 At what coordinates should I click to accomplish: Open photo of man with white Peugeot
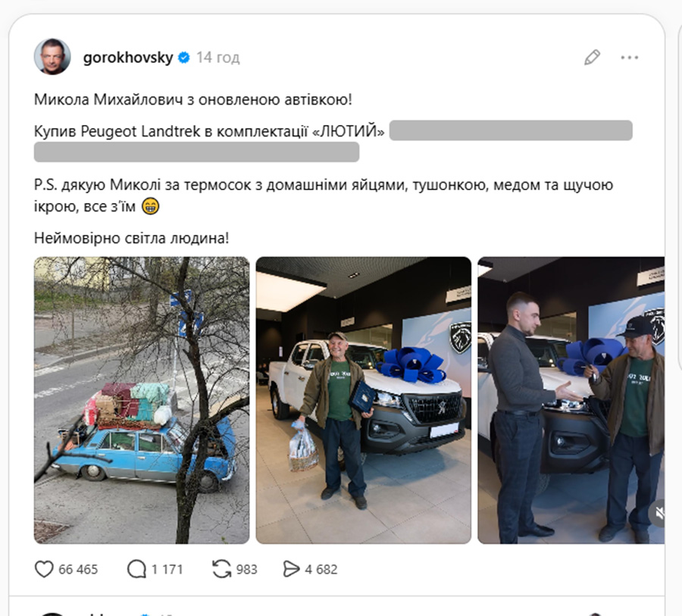[x=364, y=400]
